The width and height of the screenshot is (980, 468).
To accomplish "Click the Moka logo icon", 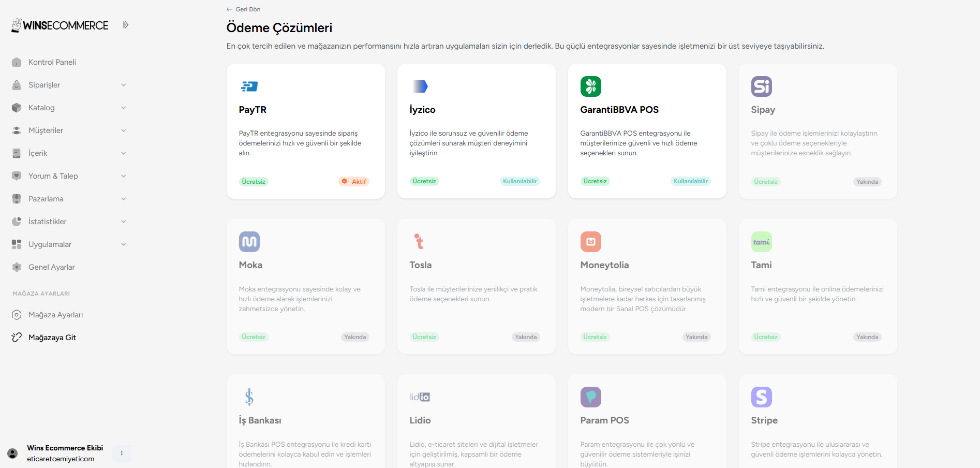I will pos(249,242).
